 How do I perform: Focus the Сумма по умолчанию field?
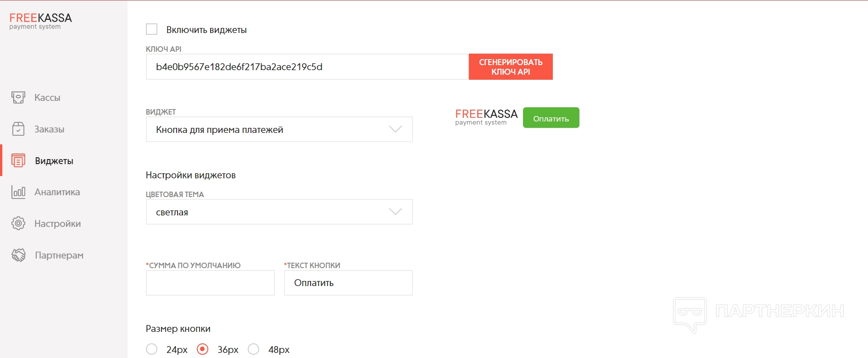210,283
